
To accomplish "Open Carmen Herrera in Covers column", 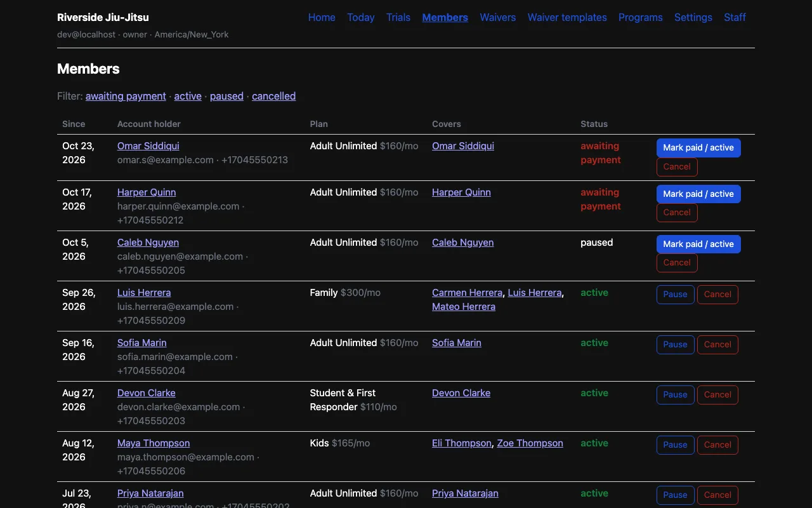I will [x=468, y=293].
